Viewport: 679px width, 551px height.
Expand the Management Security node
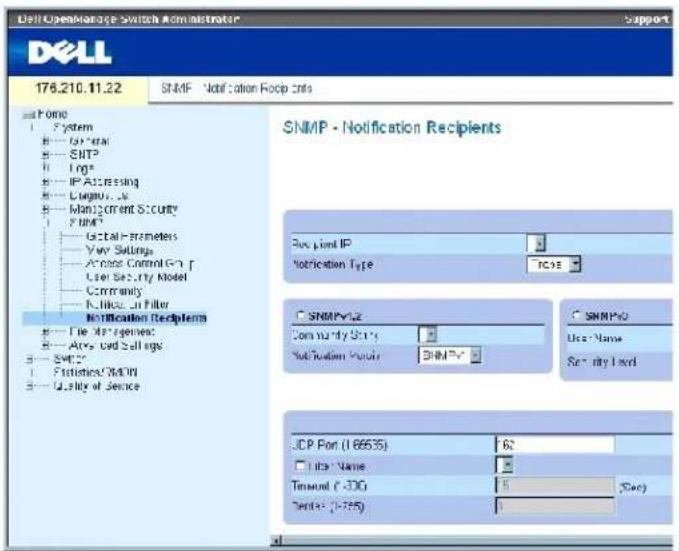tap(45, 210)
